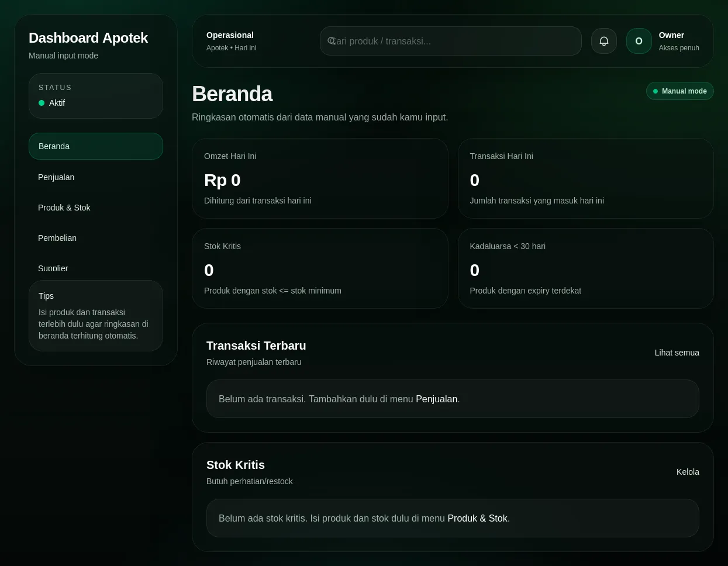Click the Dashboard Apotek title
This screenshot has height=566, width=728.
click(88, 38)
